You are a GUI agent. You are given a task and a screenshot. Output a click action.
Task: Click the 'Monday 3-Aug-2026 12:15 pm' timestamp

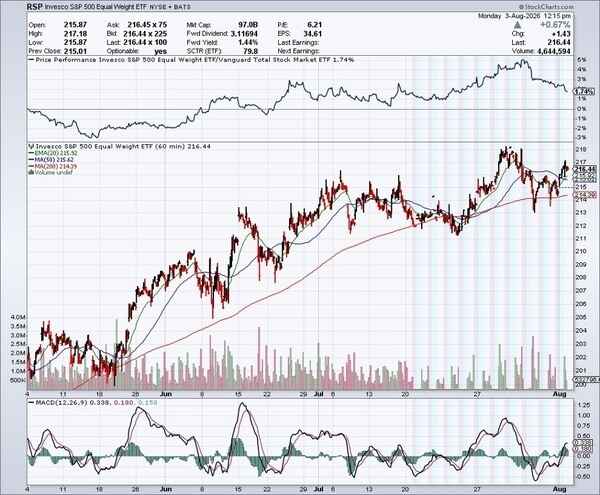click(x=524, y=16)
